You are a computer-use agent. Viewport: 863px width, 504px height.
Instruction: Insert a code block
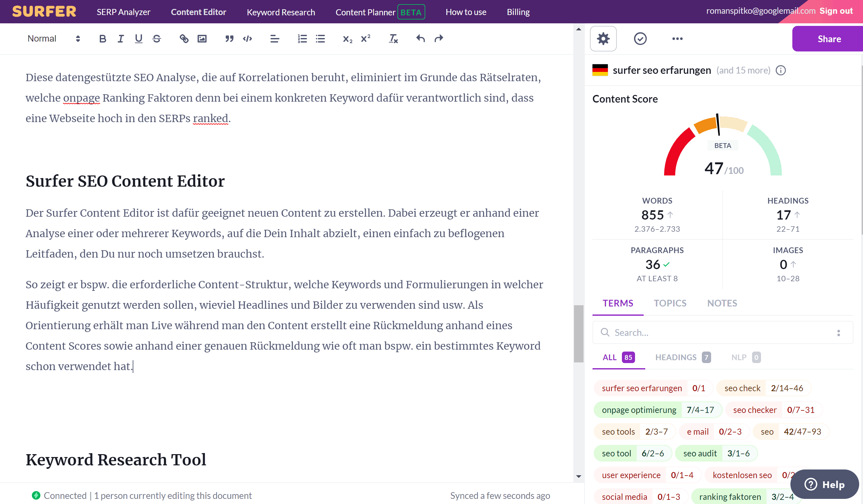(247, 39)
